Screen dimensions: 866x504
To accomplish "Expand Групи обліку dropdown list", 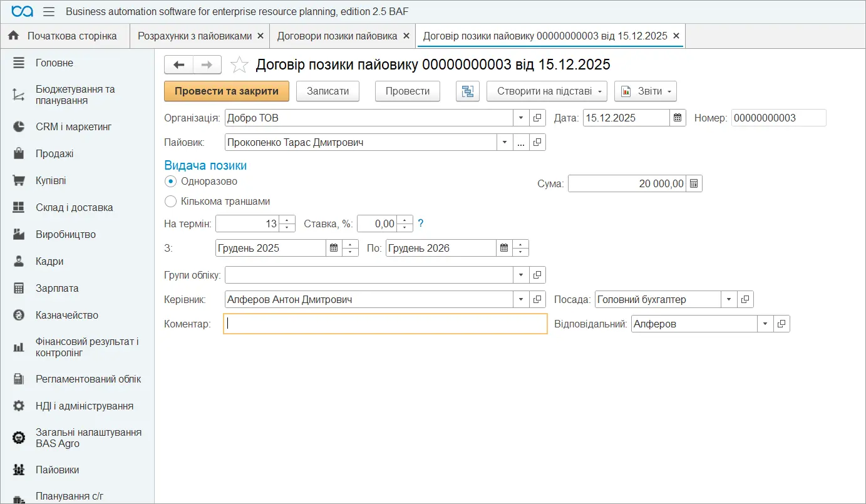I will coord(522,275).
